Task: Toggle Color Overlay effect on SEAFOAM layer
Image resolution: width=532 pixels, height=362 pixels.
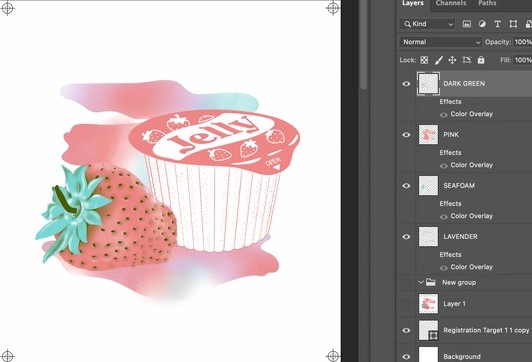Action: pos(443,216)
